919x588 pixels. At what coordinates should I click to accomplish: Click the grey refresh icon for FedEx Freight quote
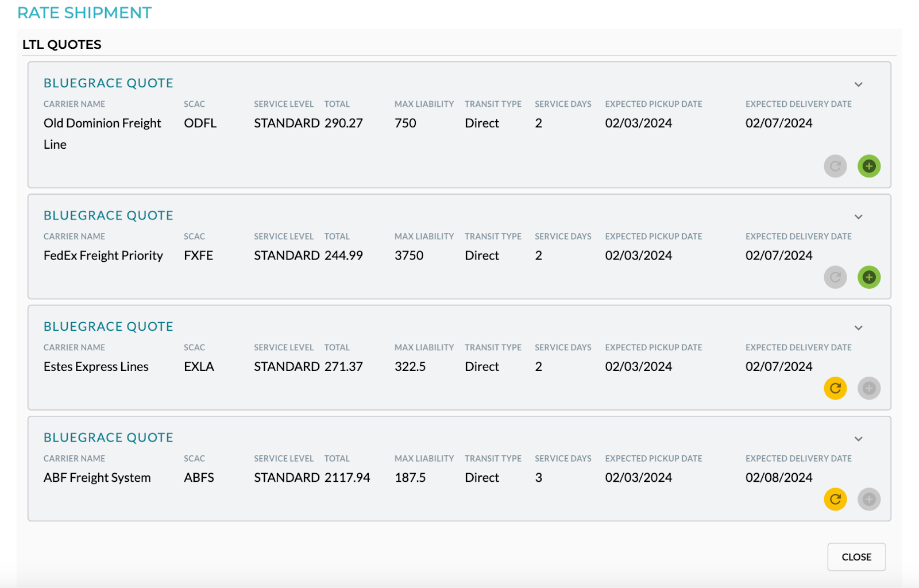coord(835,277)
